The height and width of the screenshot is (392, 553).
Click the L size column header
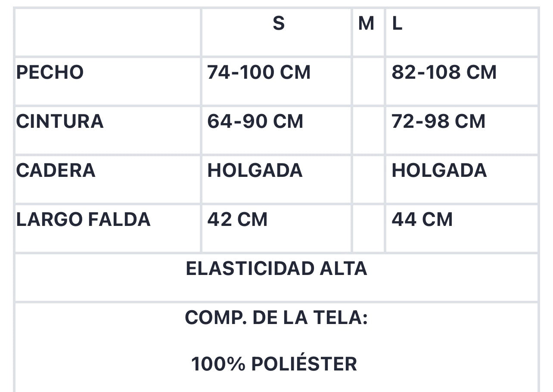click(397, 24)
